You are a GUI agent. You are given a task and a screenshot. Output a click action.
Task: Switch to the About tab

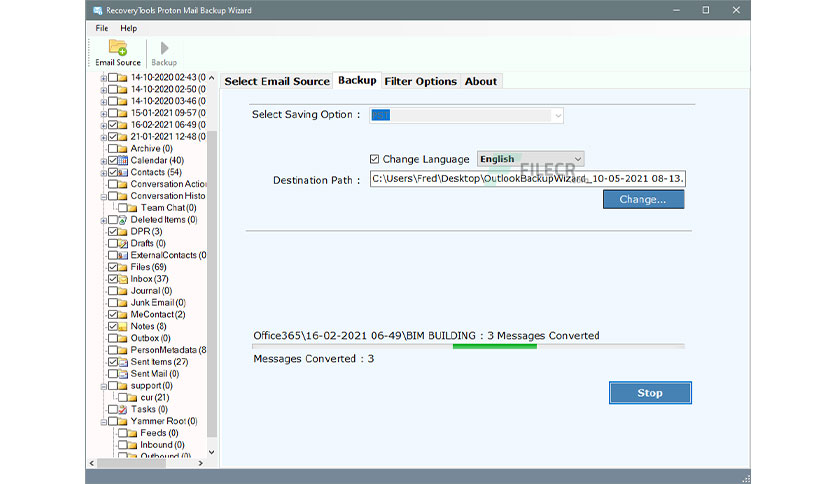coord(481,82)
